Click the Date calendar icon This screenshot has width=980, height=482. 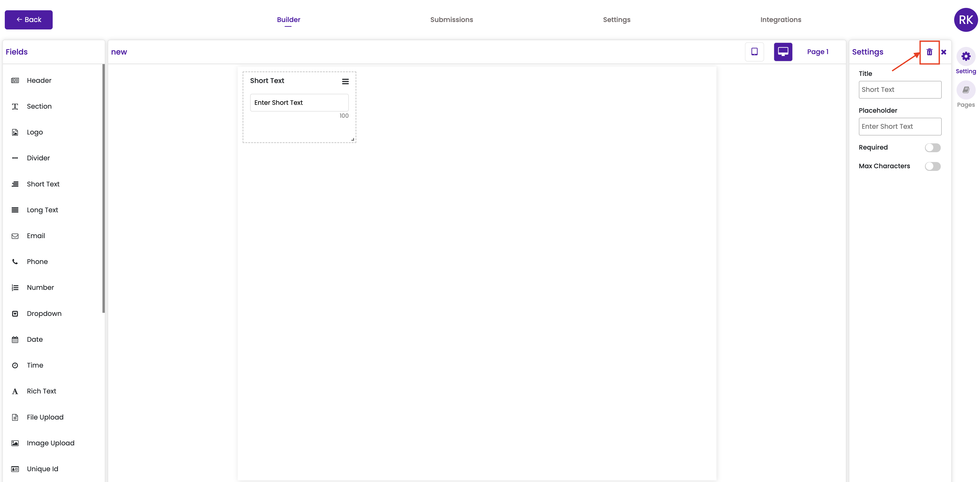[x=15, y=340]
